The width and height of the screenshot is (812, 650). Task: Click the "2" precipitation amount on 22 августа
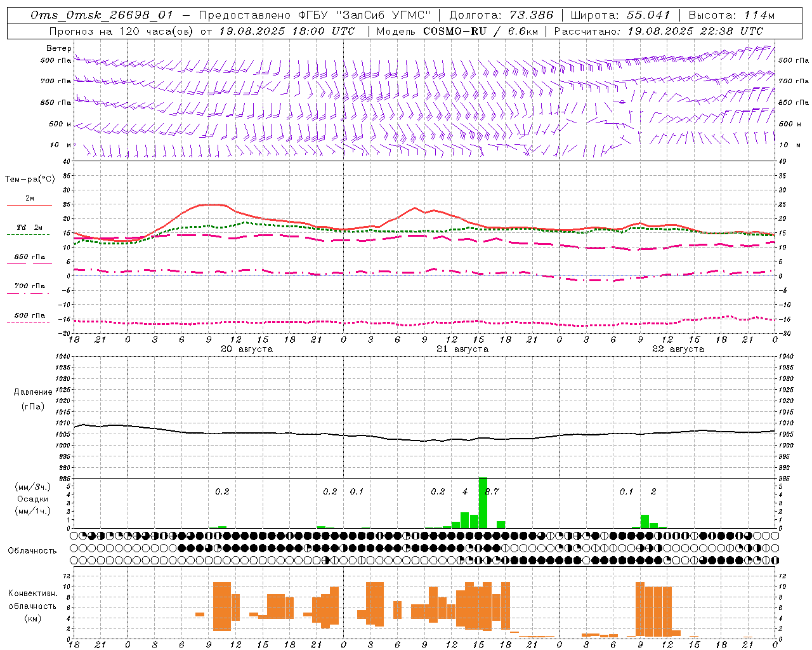[x=653, y=491]
